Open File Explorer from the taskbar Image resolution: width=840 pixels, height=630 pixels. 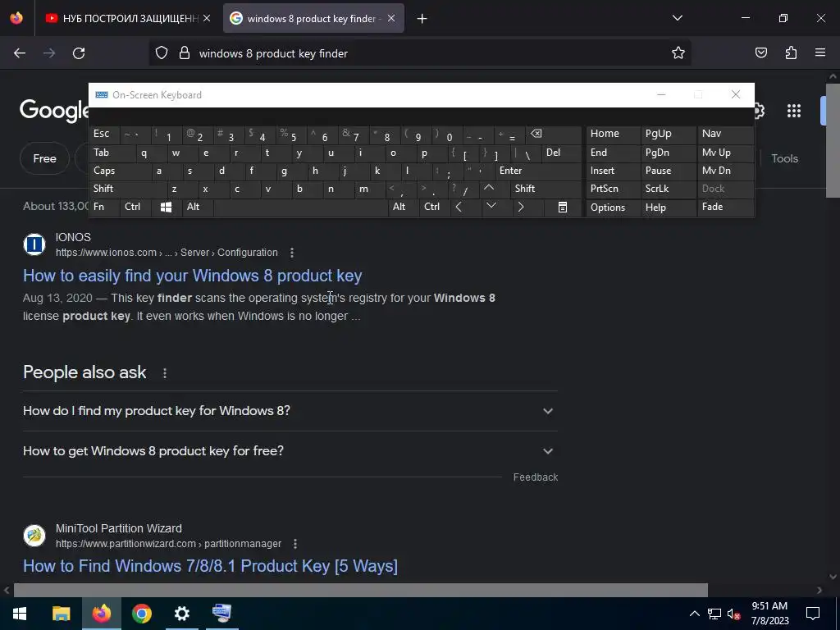click(x=61, y=614)
